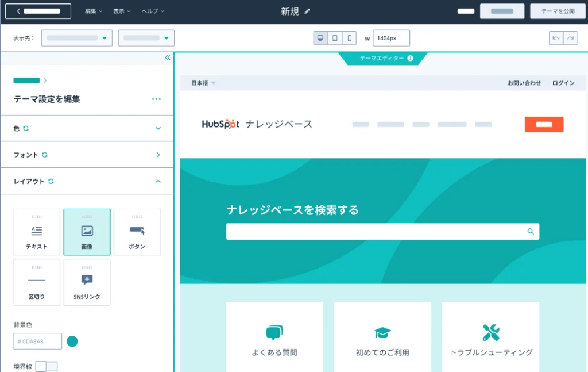Click the 初めてのご利用 graduation cap icon
The width and height of the screenshot is (588, 372).
382,332
